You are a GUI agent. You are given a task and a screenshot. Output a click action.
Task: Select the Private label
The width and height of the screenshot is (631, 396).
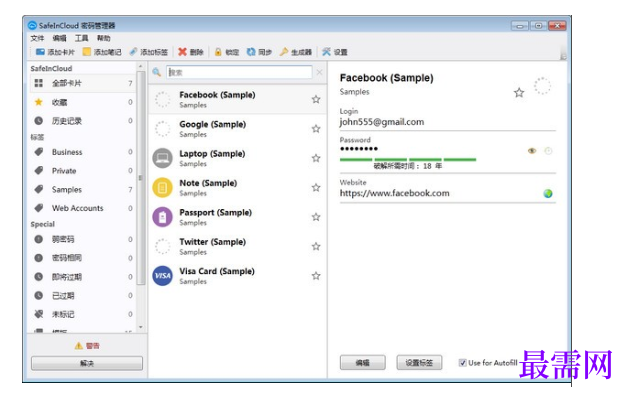(x=83, y=171)
